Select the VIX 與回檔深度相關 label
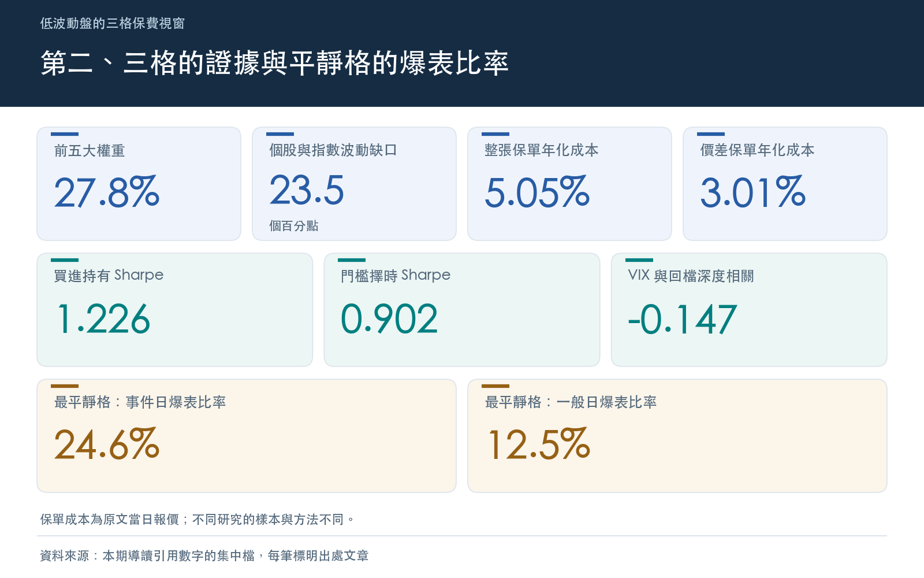The width and height of the screenshot is (924, 578). point(691,276)
